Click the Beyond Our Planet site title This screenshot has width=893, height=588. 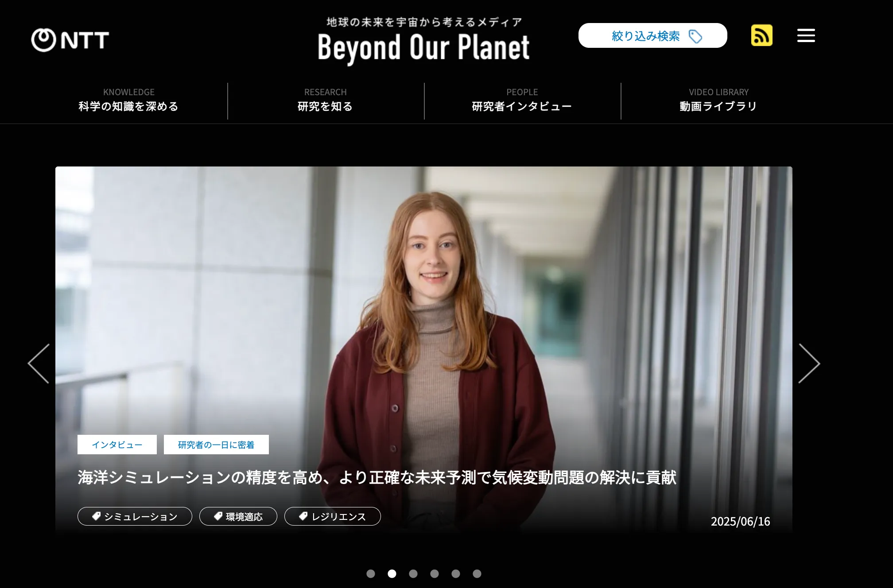click(423, 47)
